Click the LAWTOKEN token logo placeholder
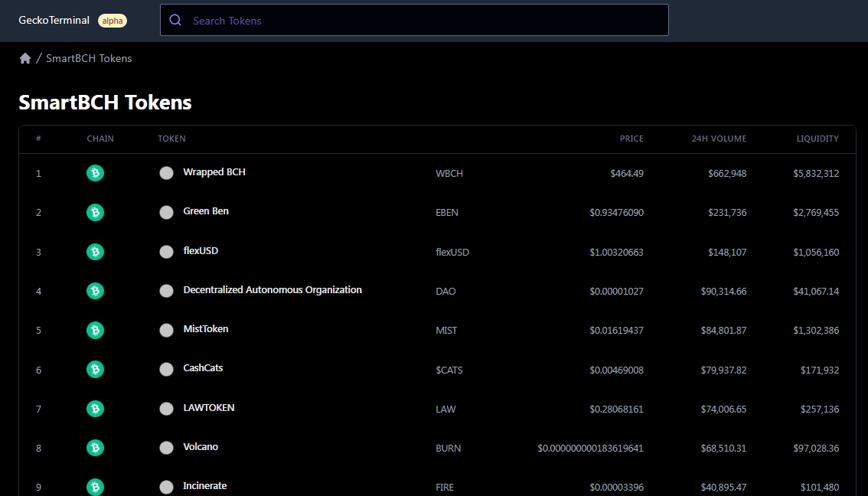This screenshot has height=496, width=868. click(x=167, y=409)
